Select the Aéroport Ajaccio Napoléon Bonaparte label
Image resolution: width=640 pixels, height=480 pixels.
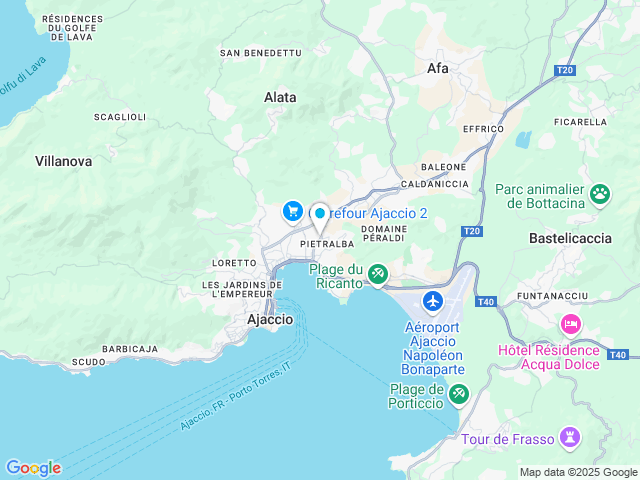pos(433,348)
